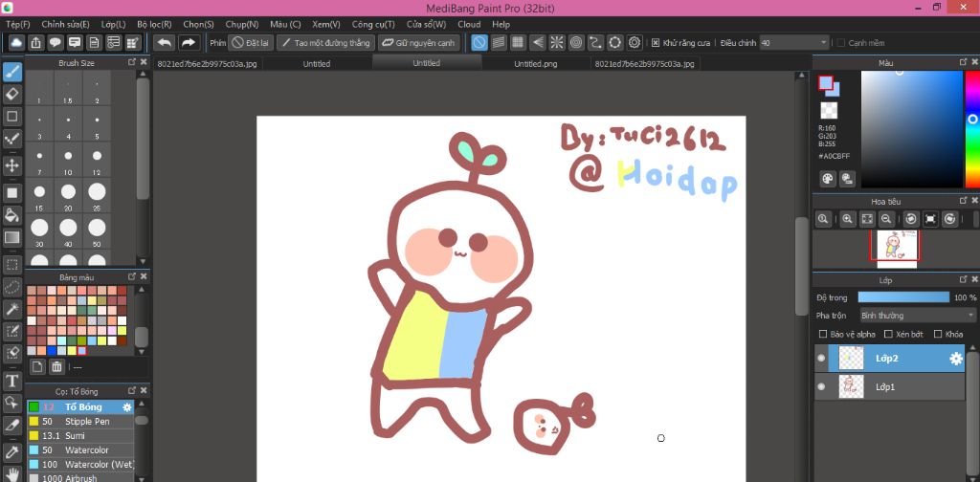Click in the color picker gradient square
The height and width of the screenshot is (482, 980).
coord(912,129)
